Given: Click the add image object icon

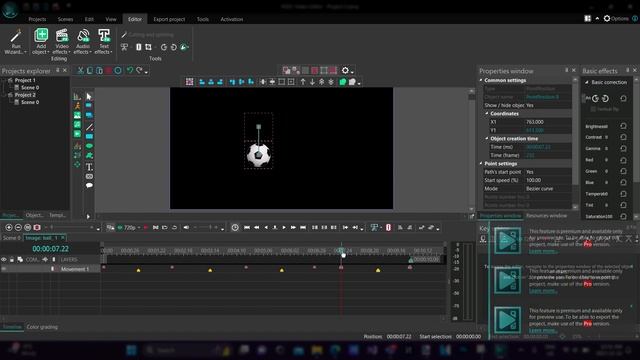Looking at the screenshot, I should coord(77,116).
